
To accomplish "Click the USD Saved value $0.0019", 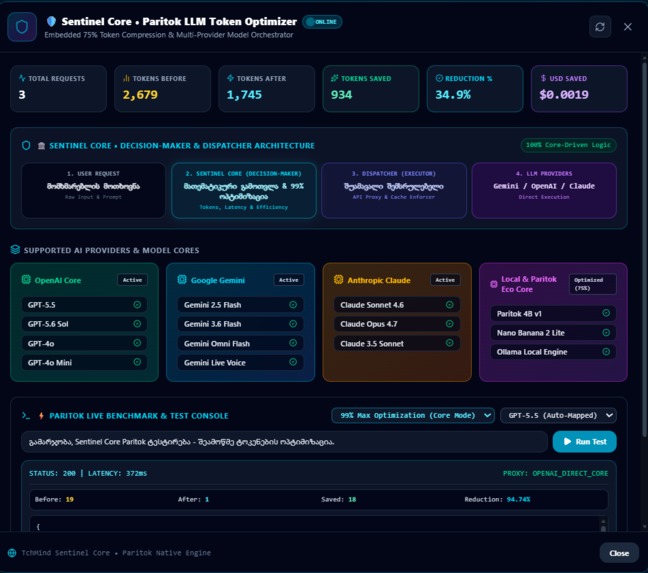I will point(564,95).
